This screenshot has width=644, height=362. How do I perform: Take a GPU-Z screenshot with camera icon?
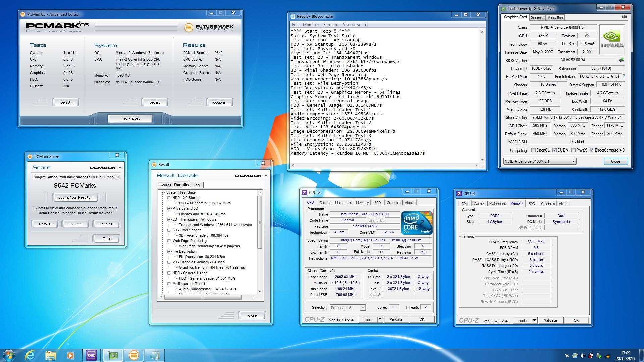click(x=624, y=17)
